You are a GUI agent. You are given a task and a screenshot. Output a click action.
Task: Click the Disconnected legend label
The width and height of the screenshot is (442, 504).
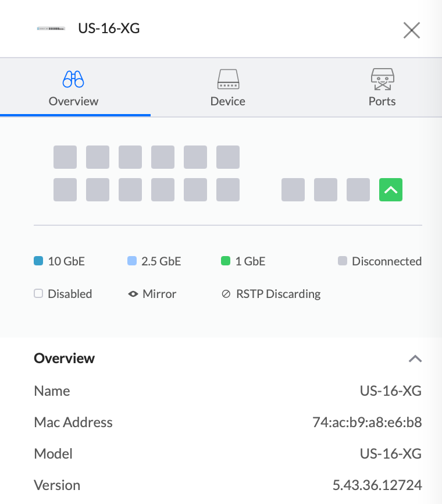(x=387, y=261)
